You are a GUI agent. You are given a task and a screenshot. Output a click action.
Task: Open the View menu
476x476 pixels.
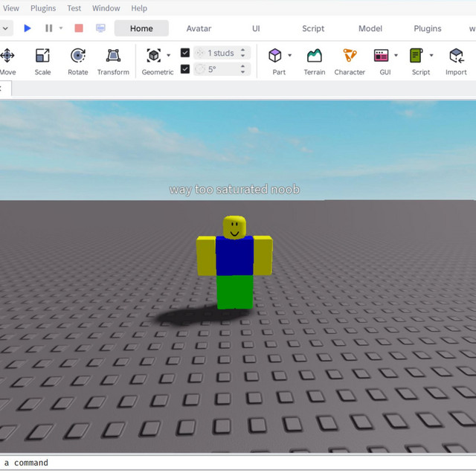pos(11,8)
